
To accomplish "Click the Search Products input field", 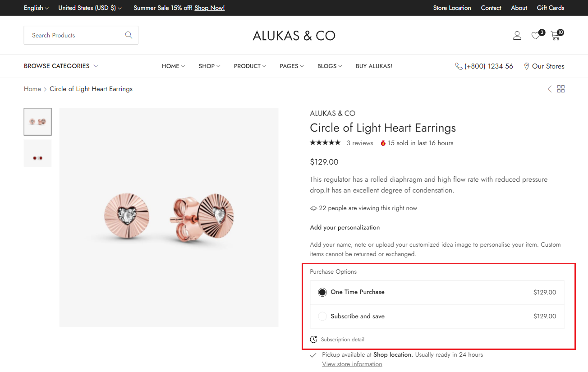I will pyautogui.click(x=74, y=35).
